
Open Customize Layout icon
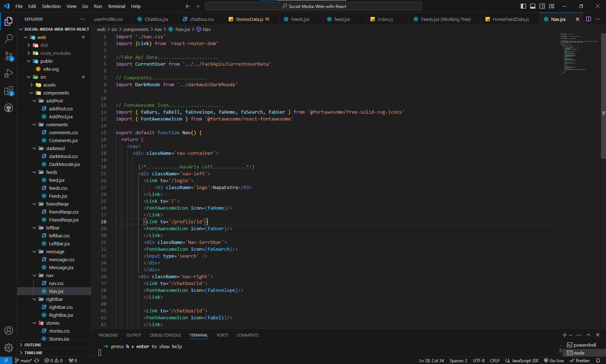pyautogui.click(x=552, y=6)
